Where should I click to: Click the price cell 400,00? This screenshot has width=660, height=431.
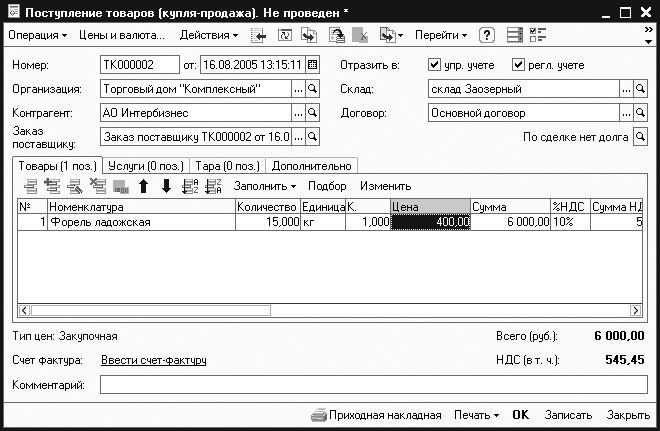[x=430, y=222]
